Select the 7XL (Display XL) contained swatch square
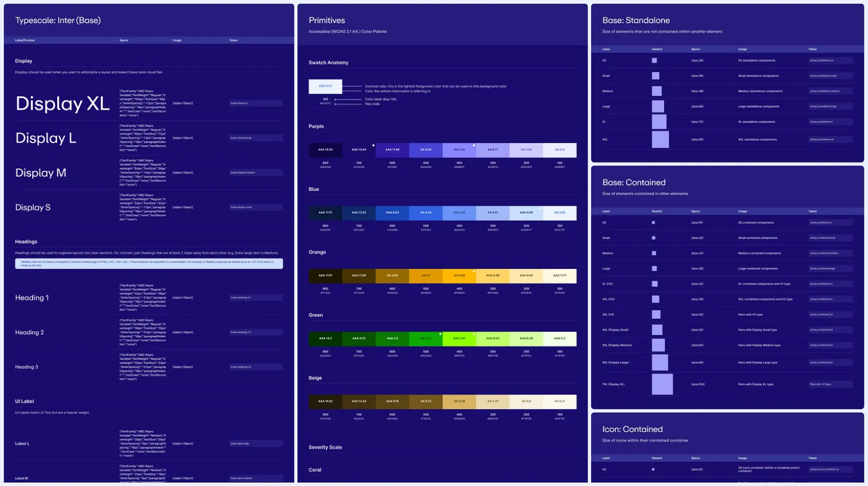This screenshot has width=868, height=486. tap(662, 384)
